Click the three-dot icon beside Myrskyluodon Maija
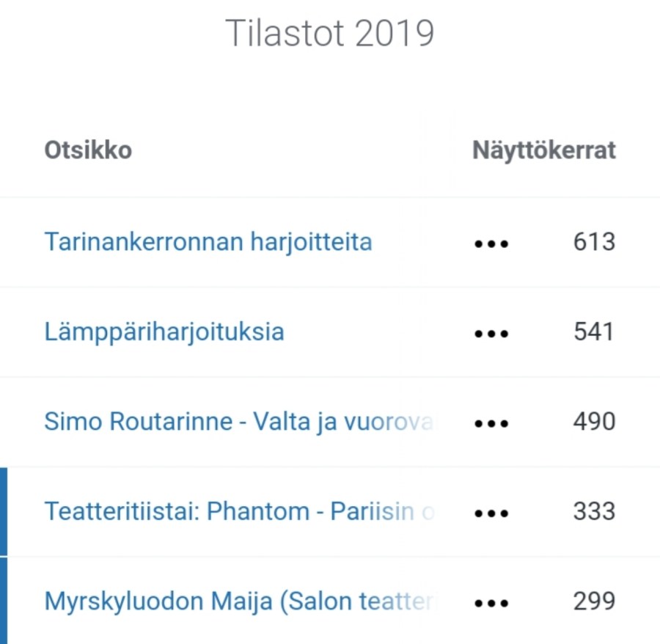660x644 pixels. click(x=491, y=603)
